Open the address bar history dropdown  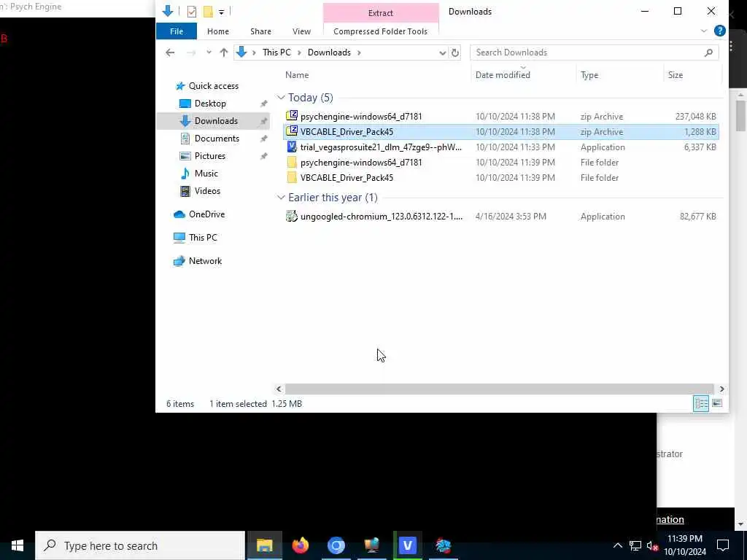[442, 52]
